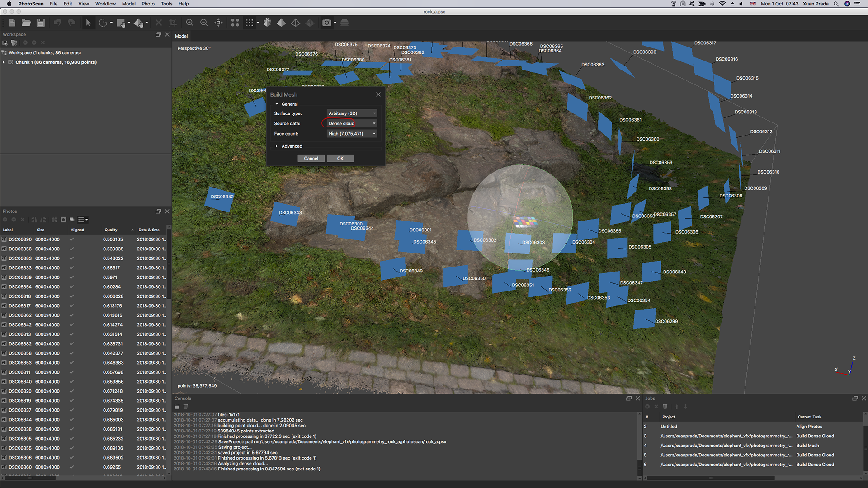Zoom in with the magnifier plus icon

click(190, 23)
